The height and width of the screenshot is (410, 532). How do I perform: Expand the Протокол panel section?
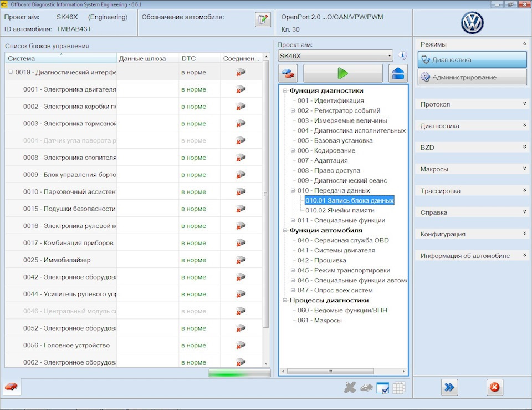coord(472,104)
